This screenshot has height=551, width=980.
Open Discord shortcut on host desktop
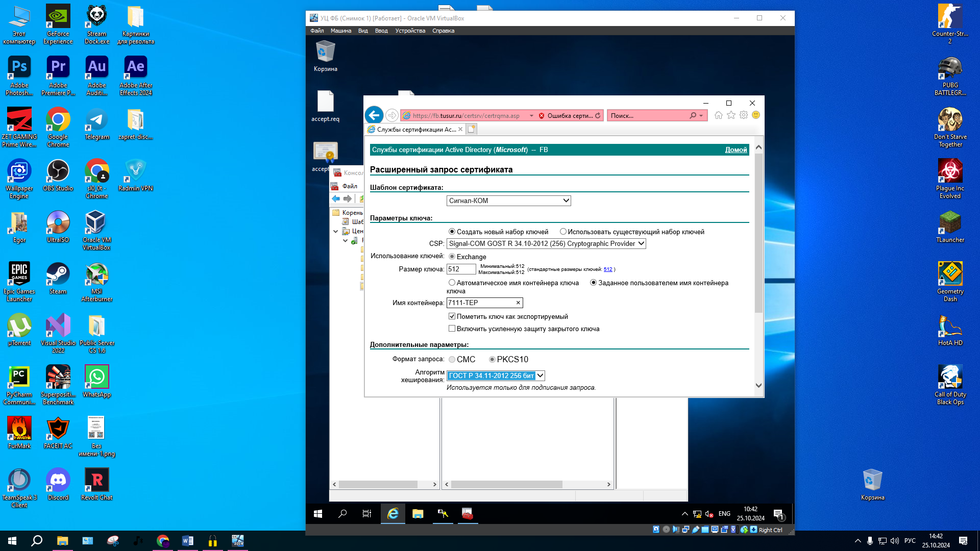(x=58, y=485)
